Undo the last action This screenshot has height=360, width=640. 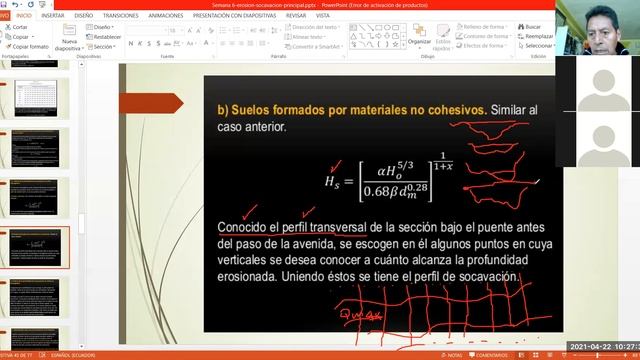pos(15,4)
